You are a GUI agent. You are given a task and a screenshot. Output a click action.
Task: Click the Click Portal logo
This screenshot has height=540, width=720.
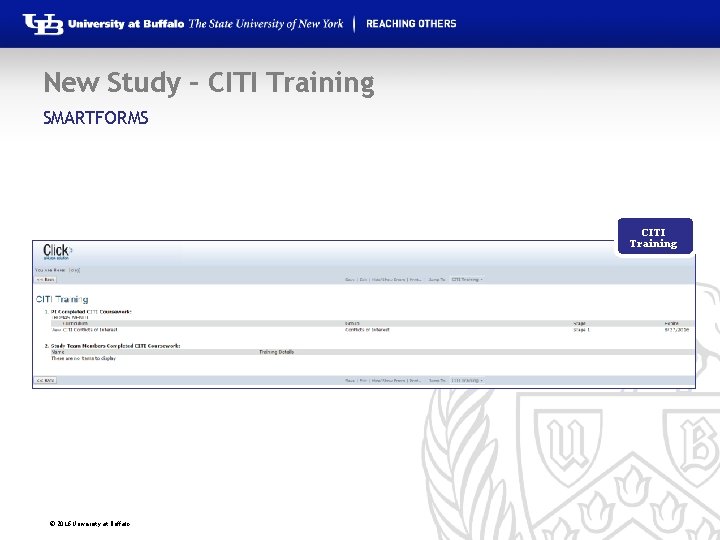[57, 252]
